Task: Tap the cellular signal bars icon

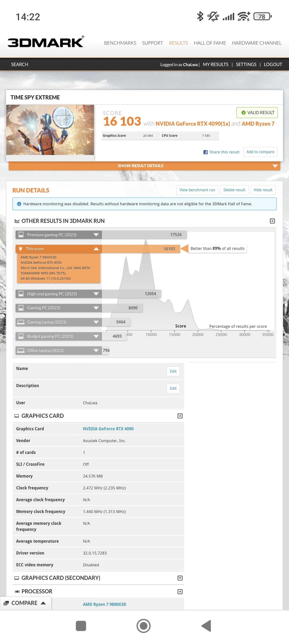Action: [x=228, y=17]
